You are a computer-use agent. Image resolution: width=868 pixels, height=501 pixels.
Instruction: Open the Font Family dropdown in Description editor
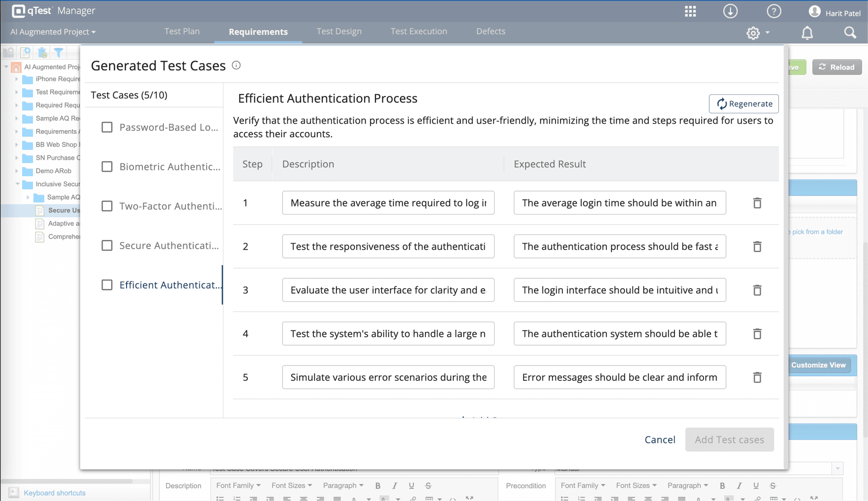[x=238, y=486]
